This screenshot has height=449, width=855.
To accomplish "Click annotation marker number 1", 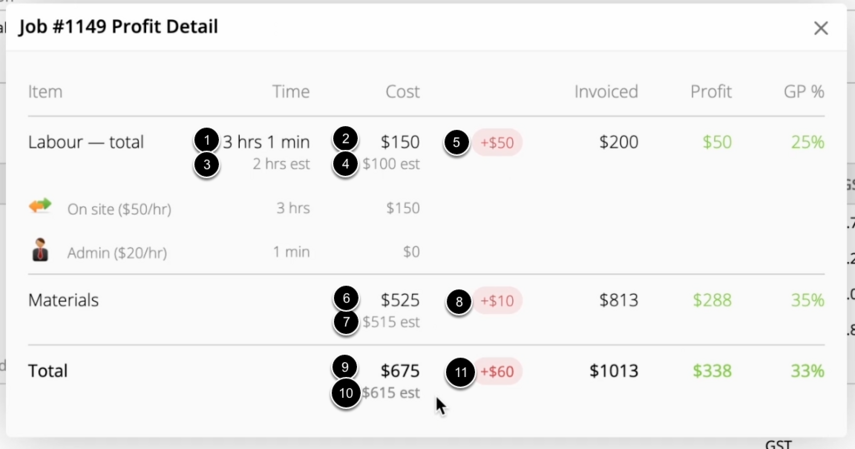I will coord(207,141).
